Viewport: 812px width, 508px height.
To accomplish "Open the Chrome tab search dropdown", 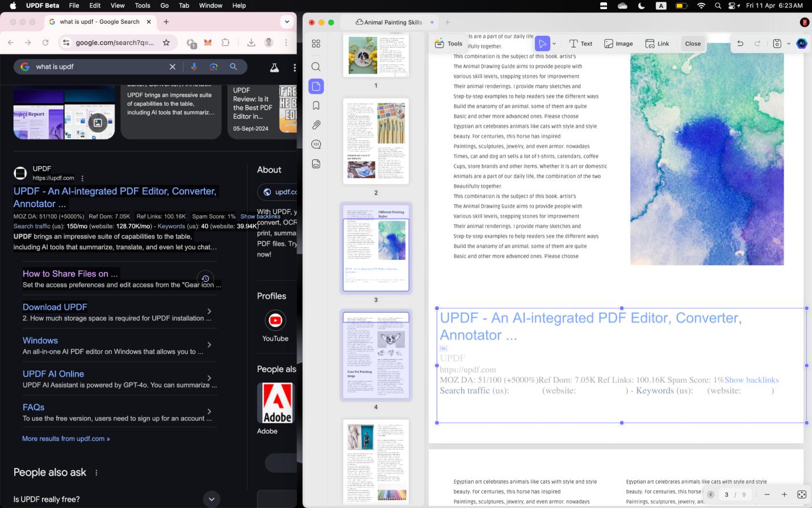I will tap(287, 22).
